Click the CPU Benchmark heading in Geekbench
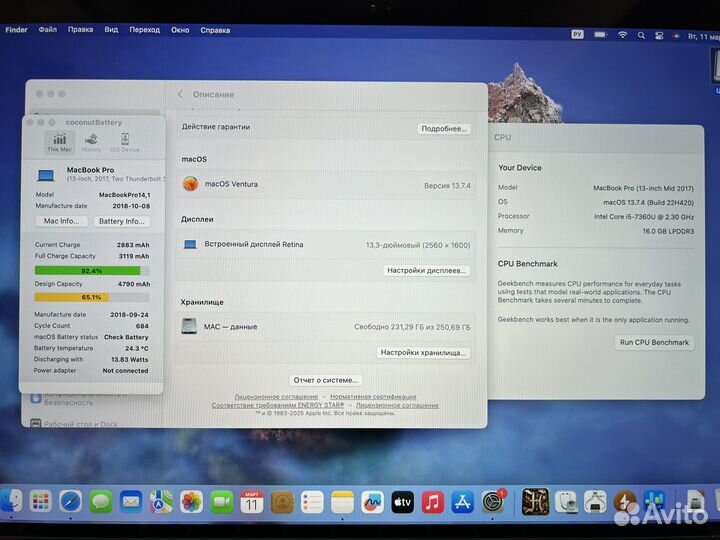The width and height of the screenshot is (720, 540). [x=528, y=264]
